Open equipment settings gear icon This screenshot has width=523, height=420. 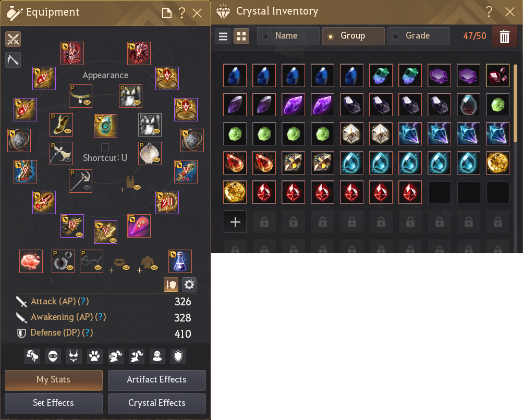[189, 285]
